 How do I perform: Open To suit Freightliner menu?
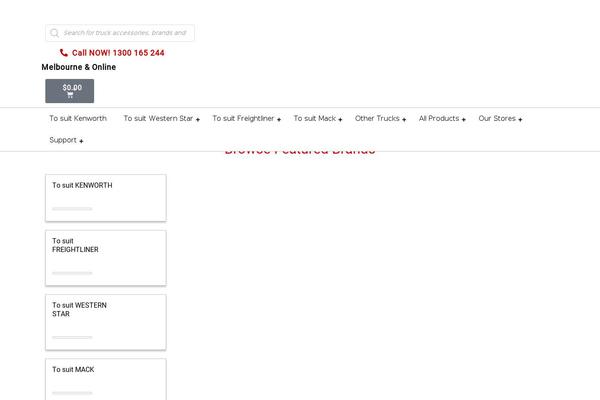point(243,119)
